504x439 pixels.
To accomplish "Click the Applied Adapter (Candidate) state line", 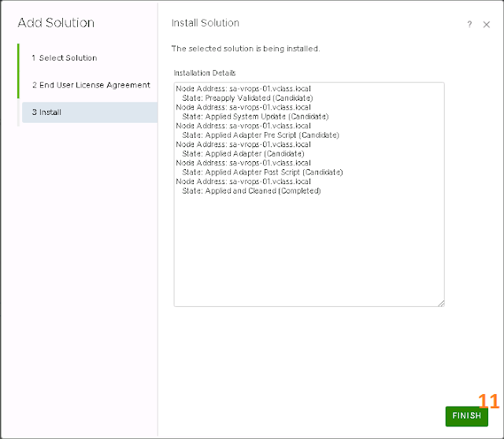I will pyautogui.click(x=243, y=153).
